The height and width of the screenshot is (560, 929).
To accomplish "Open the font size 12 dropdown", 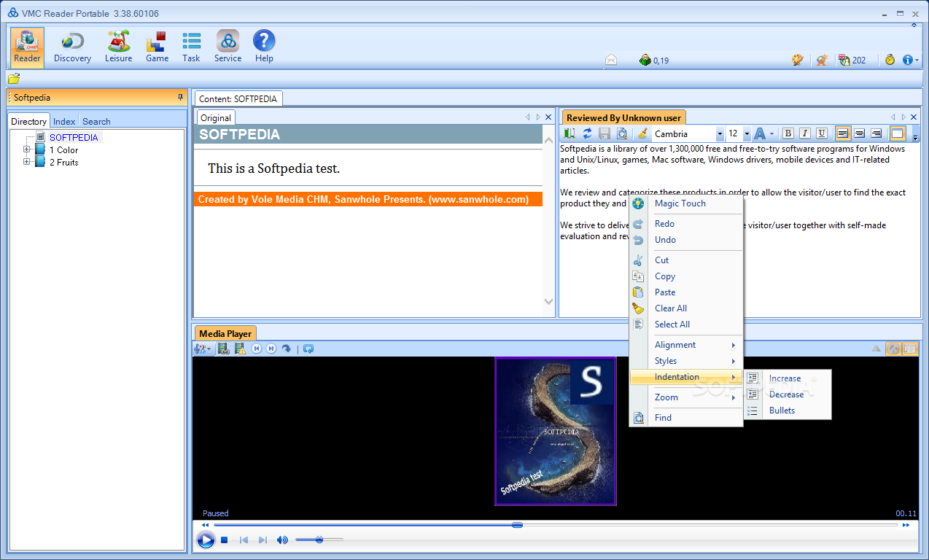I will (747, 134).
